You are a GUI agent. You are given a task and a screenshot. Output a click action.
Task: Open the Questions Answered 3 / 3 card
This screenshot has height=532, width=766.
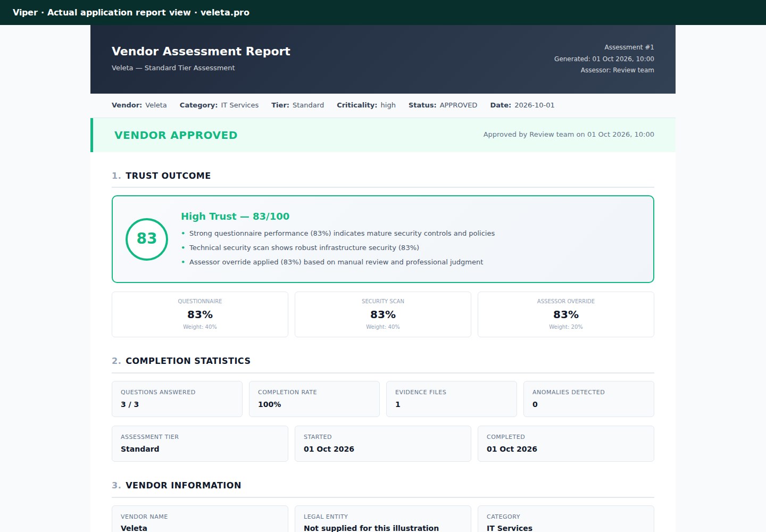point(177,399)
